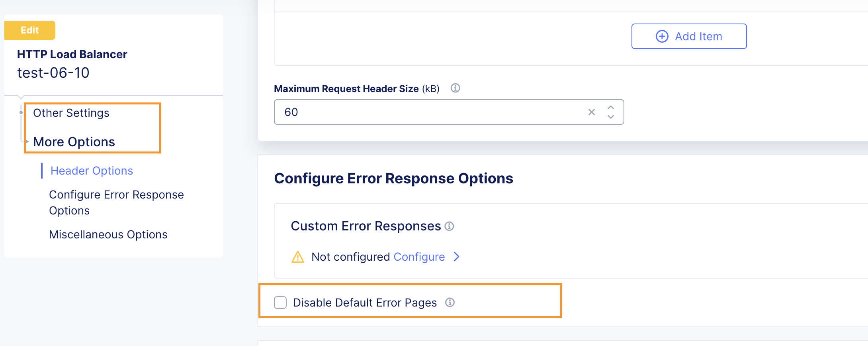Go to Configure Error Response Options in sidebar
The image size is (868, 346).
pos(116,202)
